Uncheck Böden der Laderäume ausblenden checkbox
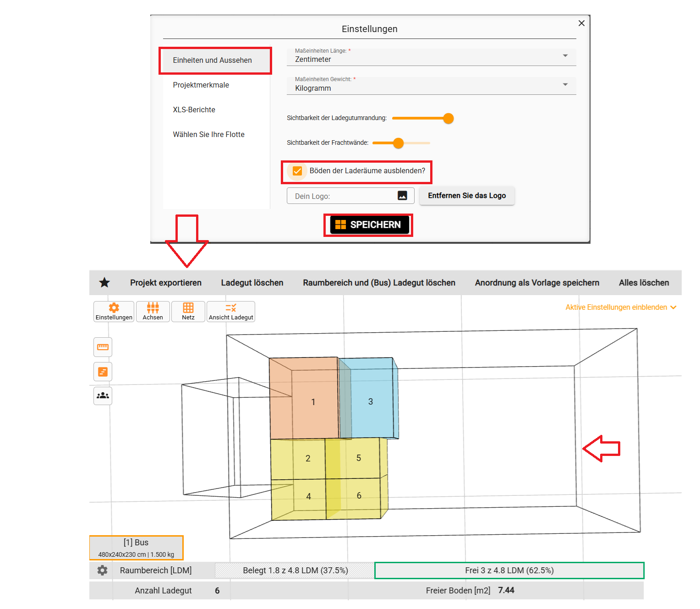 pyautogui.click(x=297, y=171)
